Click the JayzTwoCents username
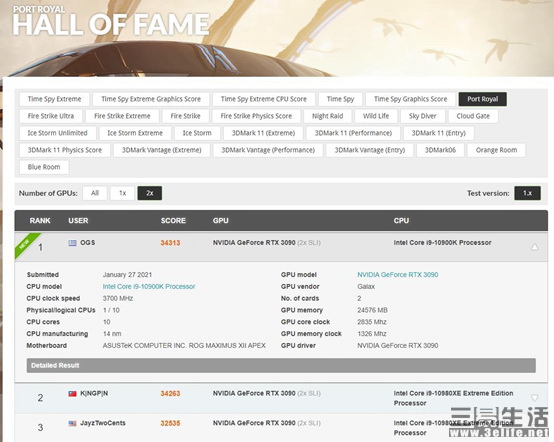The width and height of the screenshot is (554, 442). pyautogui.click(x=102, y=423)
